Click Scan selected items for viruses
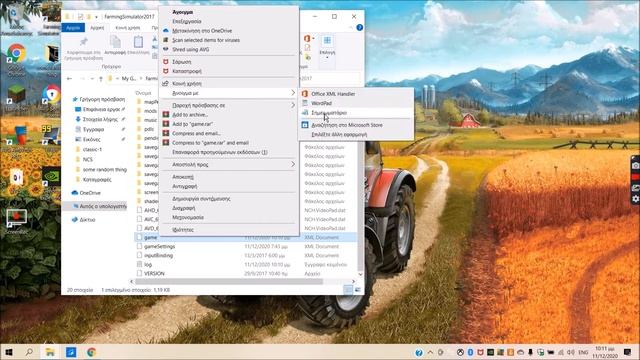The width and height of the screenshot is (640, 360). pyautogui.click(x=206, y=40)
